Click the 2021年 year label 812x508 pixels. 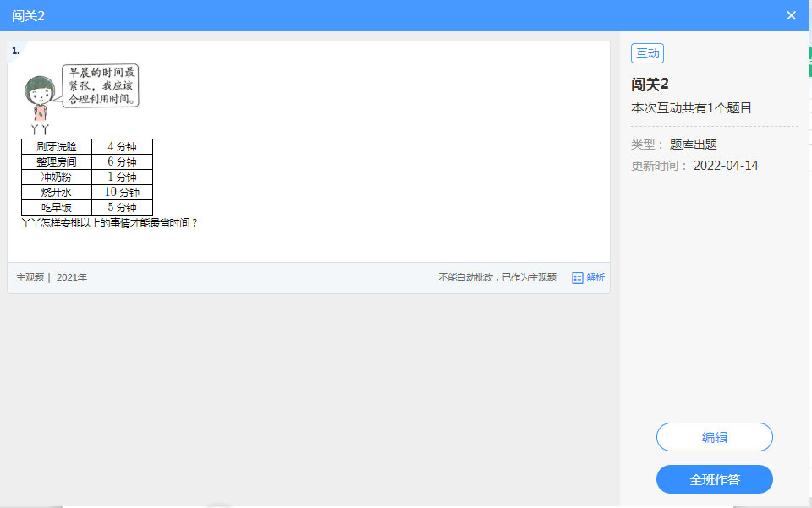(72, 277)
